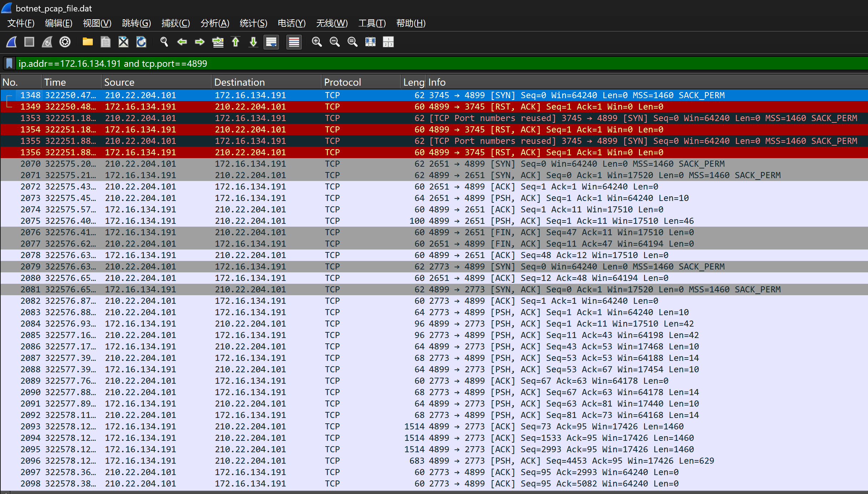This screenshot has height=494, width=868.
Task: Click zoom in on packet text
Action: click(x=317, y=42)
